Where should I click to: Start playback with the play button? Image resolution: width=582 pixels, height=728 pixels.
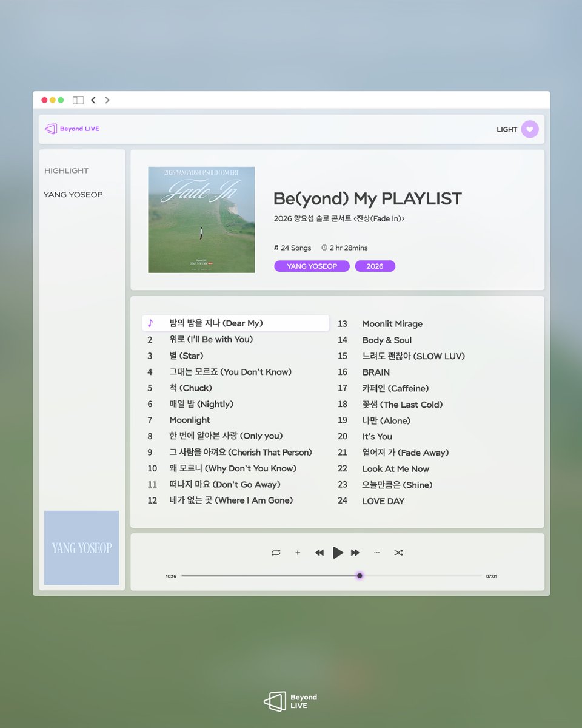(338, 553)
